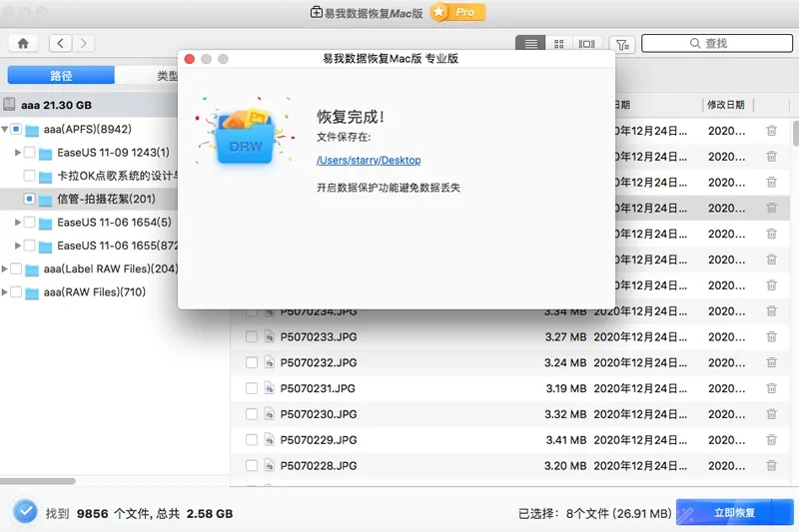This screenshot has height=532, width=799.
Task: Expand the EaseUS 11-06 1654(5) folder
Action: tap(18, 222)
